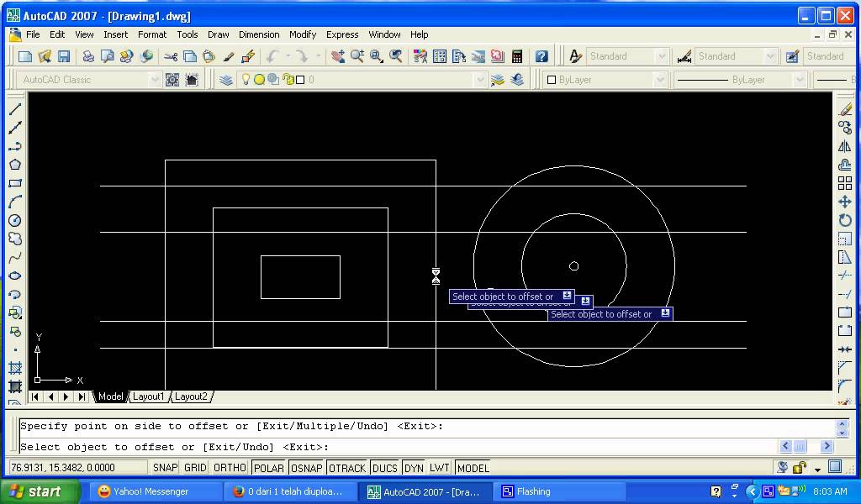Switch to the Firefox taskbar window
Image resolution: width=861 pixels, height=504 pixels.
point(291,491)
